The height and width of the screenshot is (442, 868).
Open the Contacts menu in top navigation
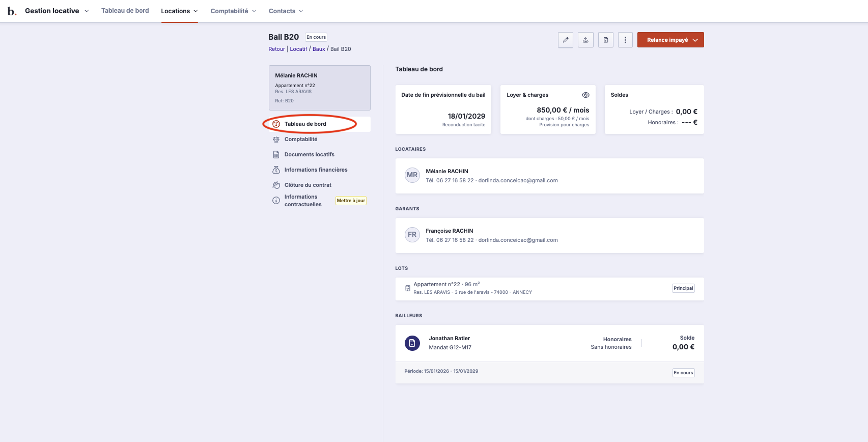coord(286,11)
